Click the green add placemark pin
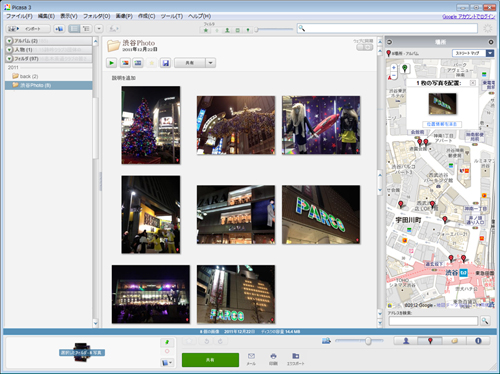 pos(405,68)
